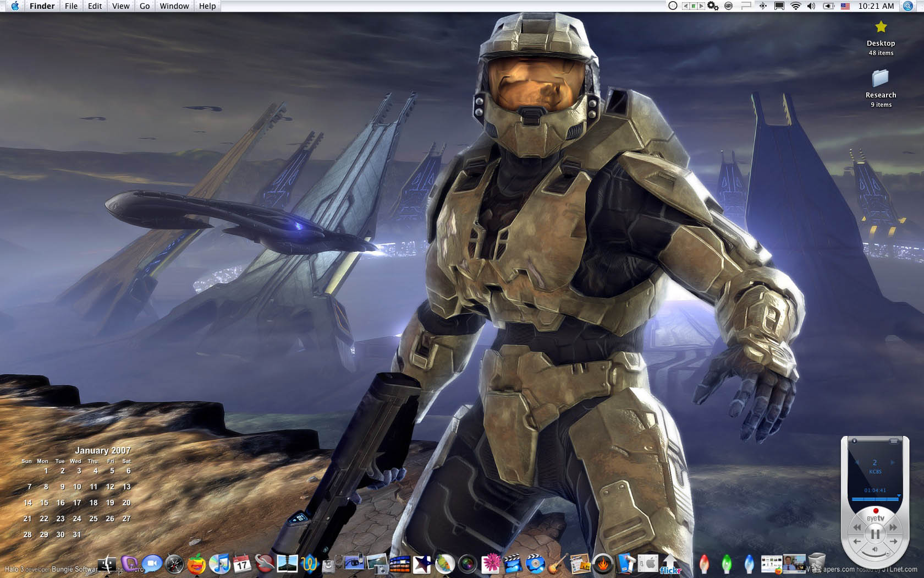The width and height of the screenshot is (924, 578).
Task: Pause playback on EyeTV remote
Action: pos(876,534)
